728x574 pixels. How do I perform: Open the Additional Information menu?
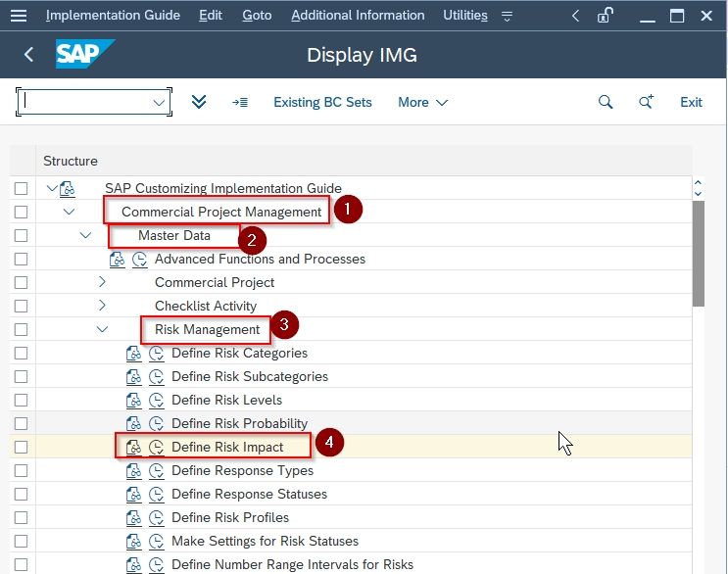point(358,16)
